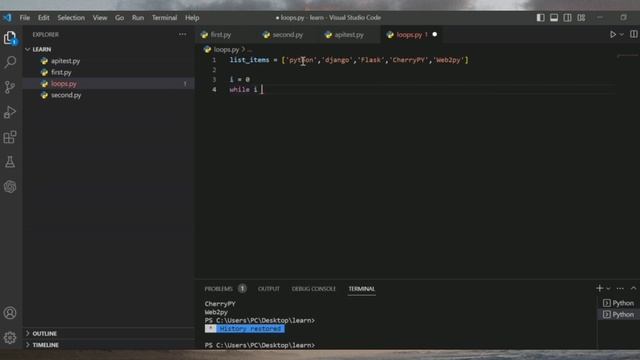Viewport: 640px width, 360px height.
Task: Switch to the OUTPUT panel tab
Action: 269,289
